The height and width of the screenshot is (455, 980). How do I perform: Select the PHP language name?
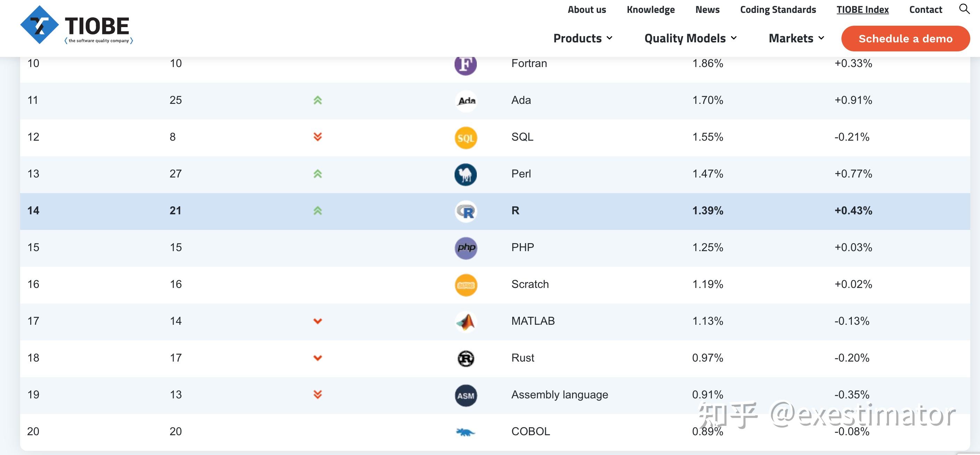click(x=523, y=247)
